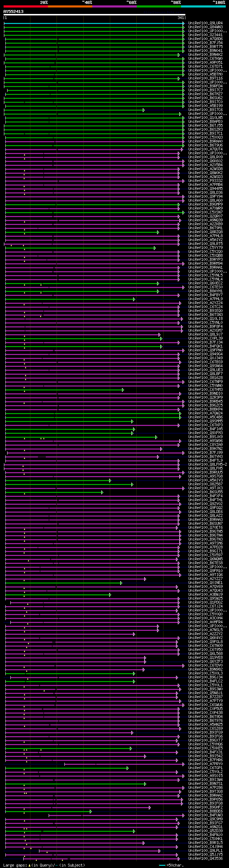Open UniRef100_Q6NQN5 hit
Image resolution: width=229 pixels, height=868 pixels.
coord(205,559)
